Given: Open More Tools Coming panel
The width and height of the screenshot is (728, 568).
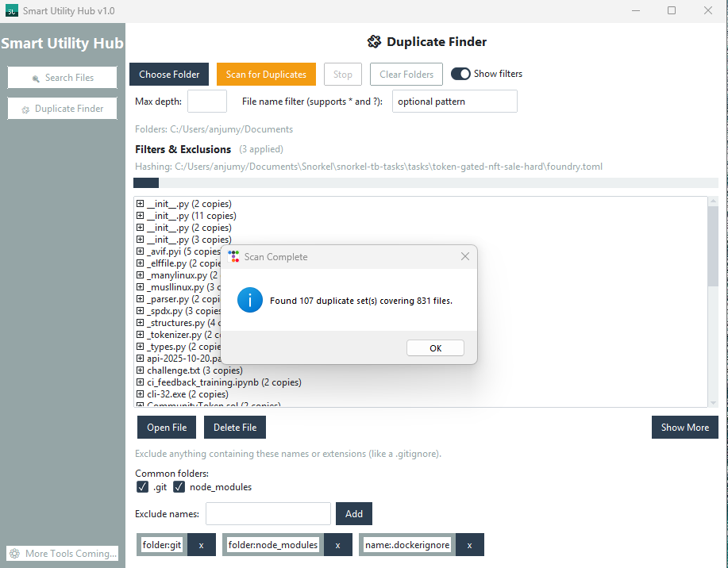Looking at the screenshot, I should click(62, 553).
